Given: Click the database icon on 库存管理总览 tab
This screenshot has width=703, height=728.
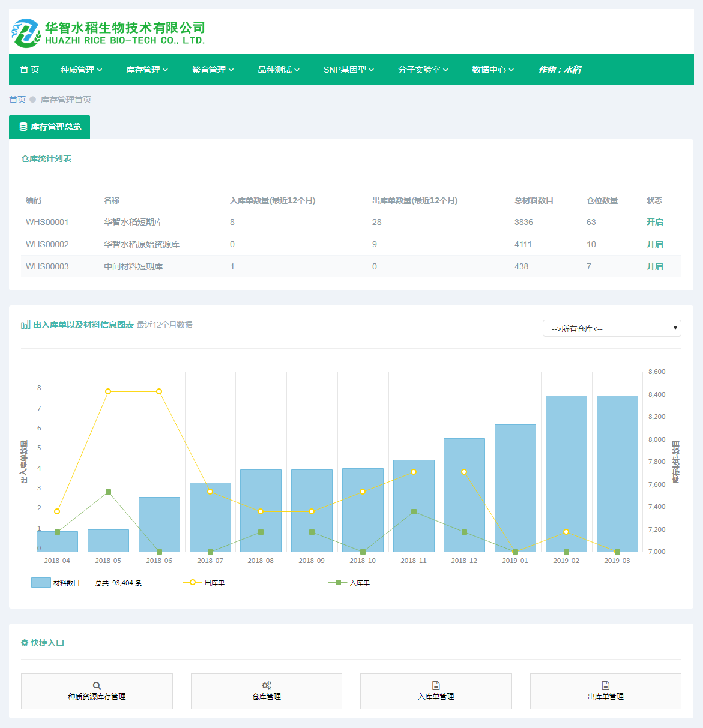Looking at the screenshot, I should [23, 127].
